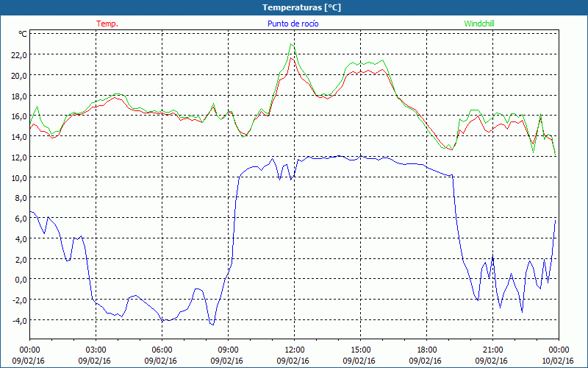
Task: Click the '00:00' label above '10/02/16'
Action: (559, 350)
